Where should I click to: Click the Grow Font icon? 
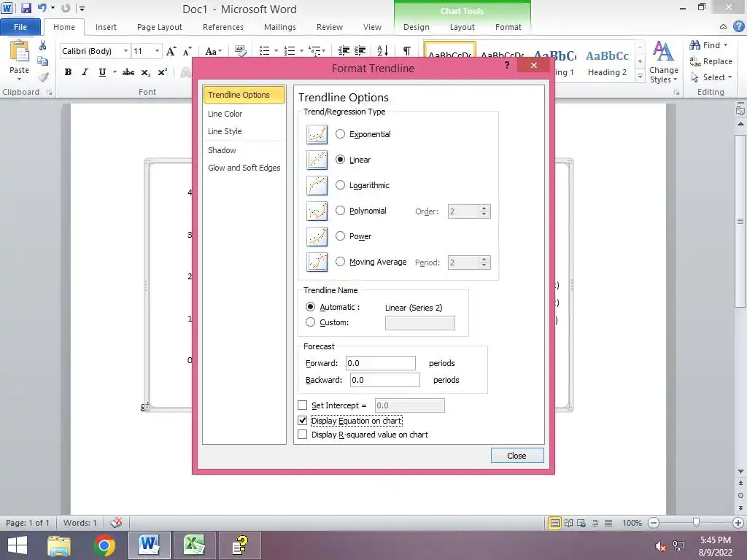point(171,51)
